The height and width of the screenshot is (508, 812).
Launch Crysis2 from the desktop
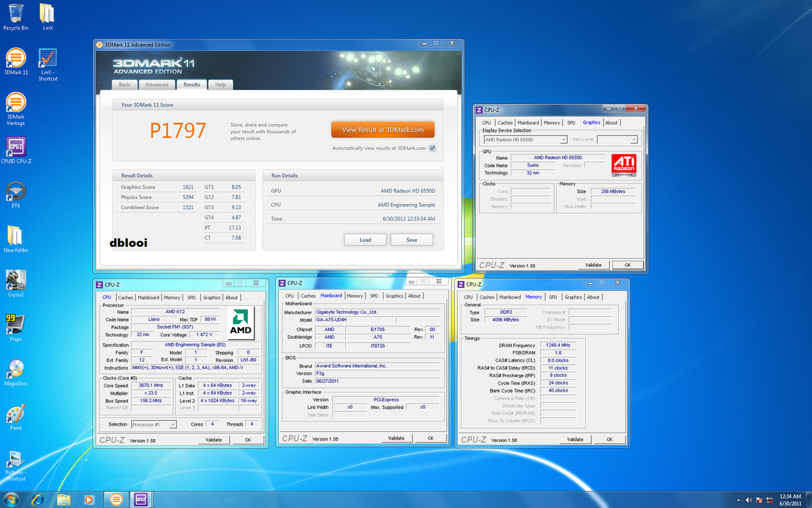pos(16,281)
